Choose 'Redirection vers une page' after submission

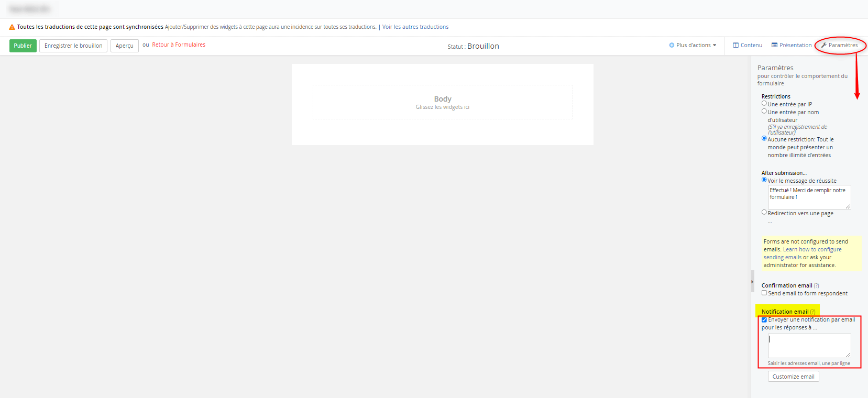pos(764,213)
